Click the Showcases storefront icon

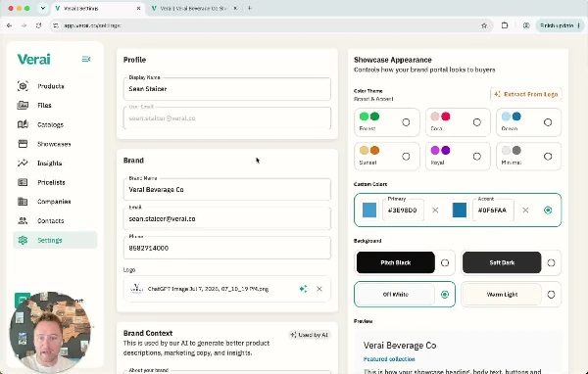pyautogui.click(x=23, y=144)
